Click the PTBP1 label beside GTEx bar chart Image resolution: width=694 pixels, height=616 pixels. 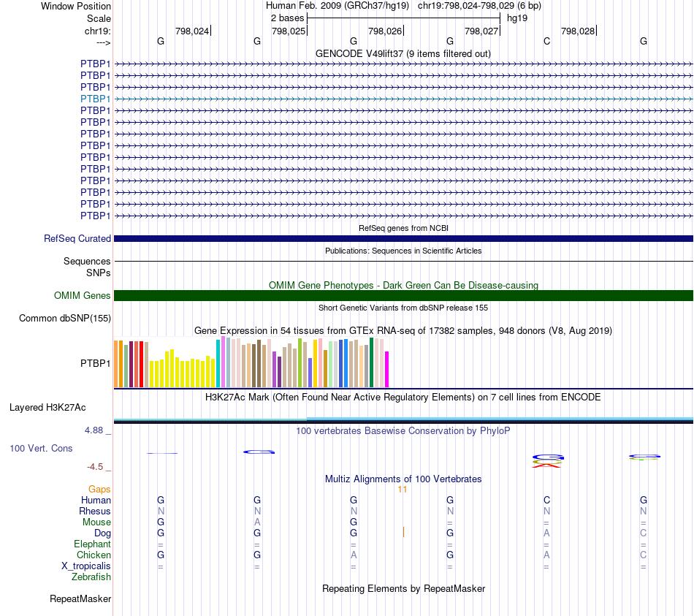coord(95,363)
